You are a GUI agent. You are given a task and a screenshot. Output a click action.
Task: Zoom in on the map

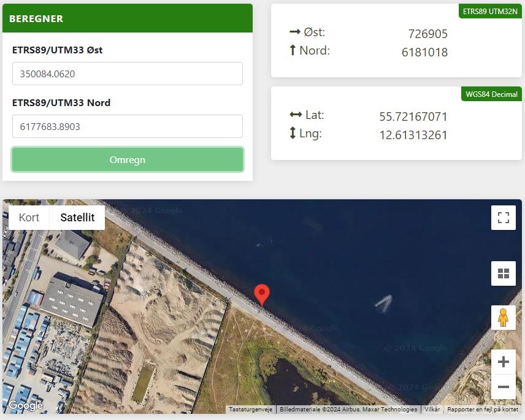coord(504,362)
